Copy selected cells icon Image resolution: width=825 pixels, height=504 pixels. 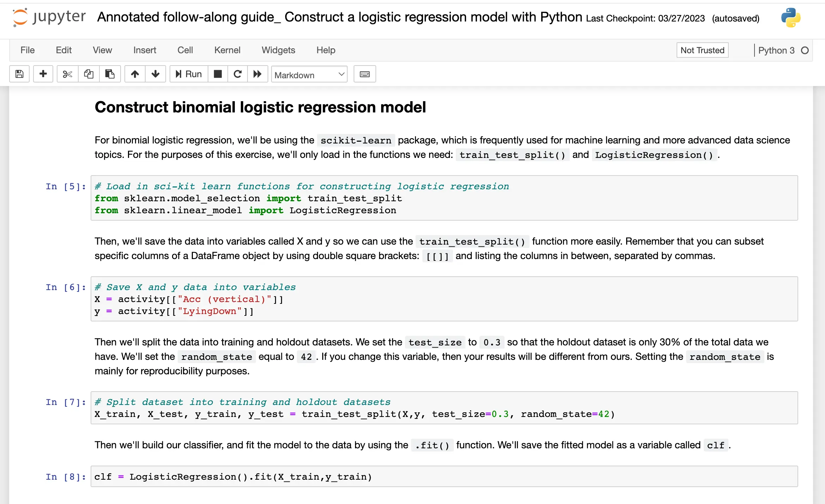click(88, 74)
